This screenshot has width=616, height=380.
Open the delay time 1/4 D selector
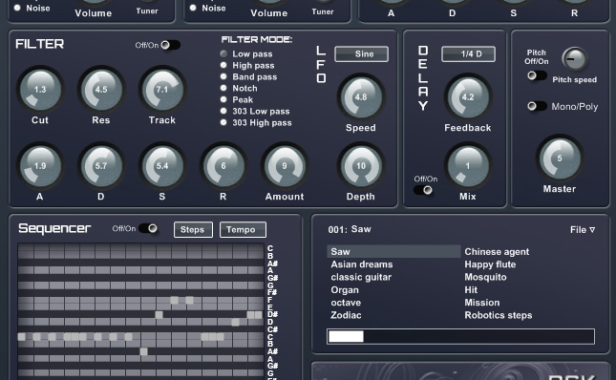point(468,54)
